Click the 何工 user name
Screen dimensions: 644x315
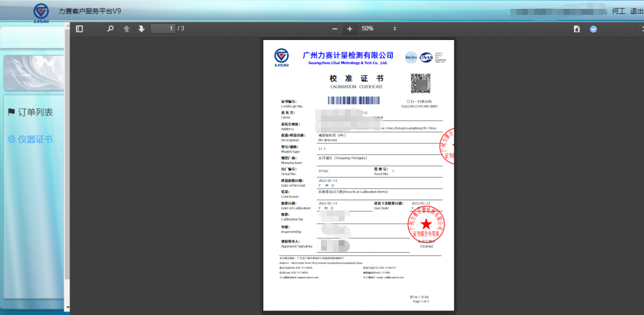tap(618, 11)
